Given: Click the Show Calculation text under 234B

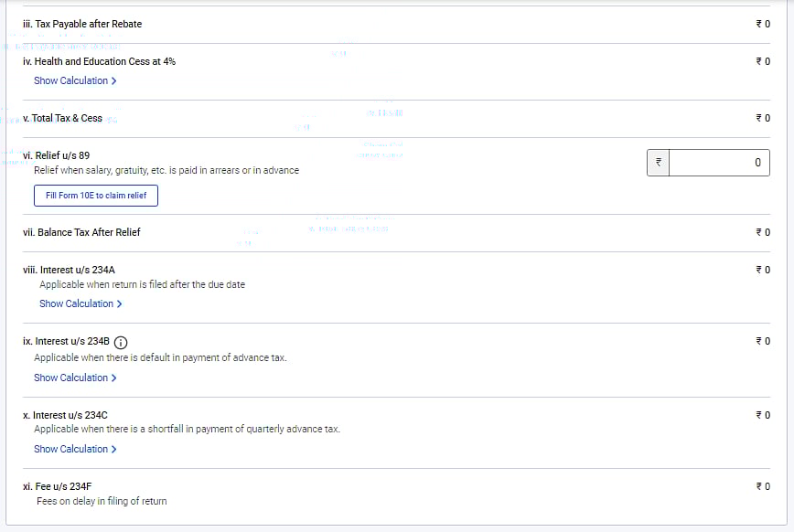Looking at the screenshot, I should pyautogui.click(x=70, y=378).
